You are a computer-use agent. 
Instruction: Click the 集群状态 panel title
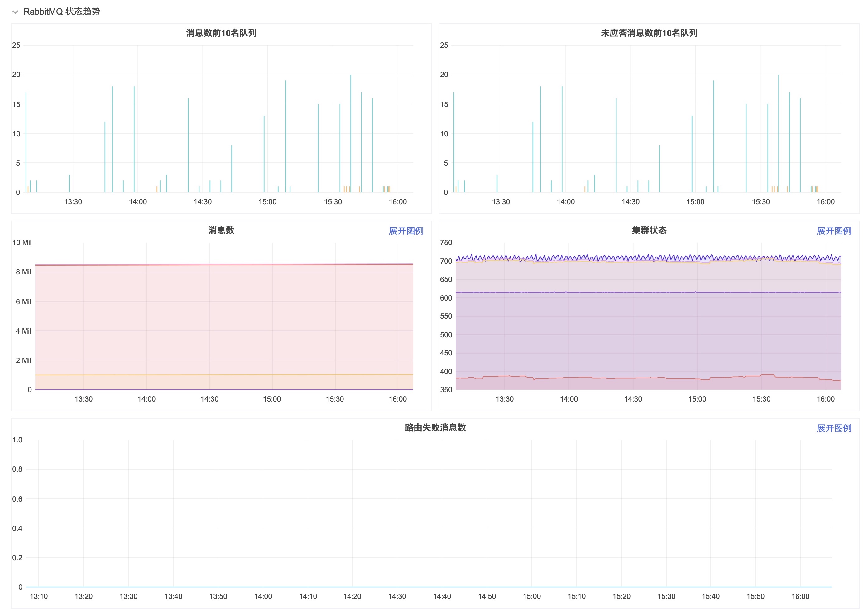(x=649, y=230)
